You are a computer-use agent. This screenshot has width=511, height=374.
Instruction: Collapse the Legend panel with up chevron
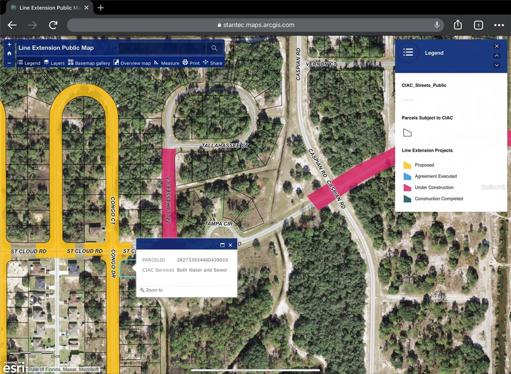(x=497, y=56)
